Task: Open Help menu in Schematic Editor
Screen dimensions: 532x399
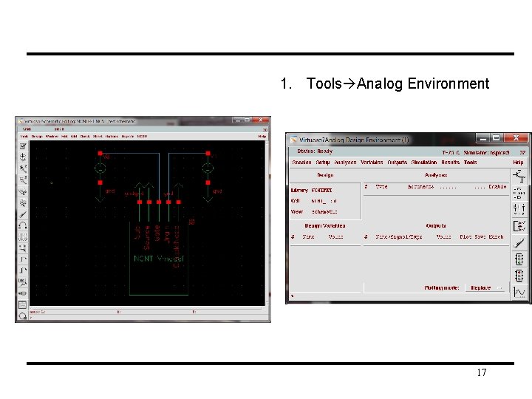Action: [262, 137]
